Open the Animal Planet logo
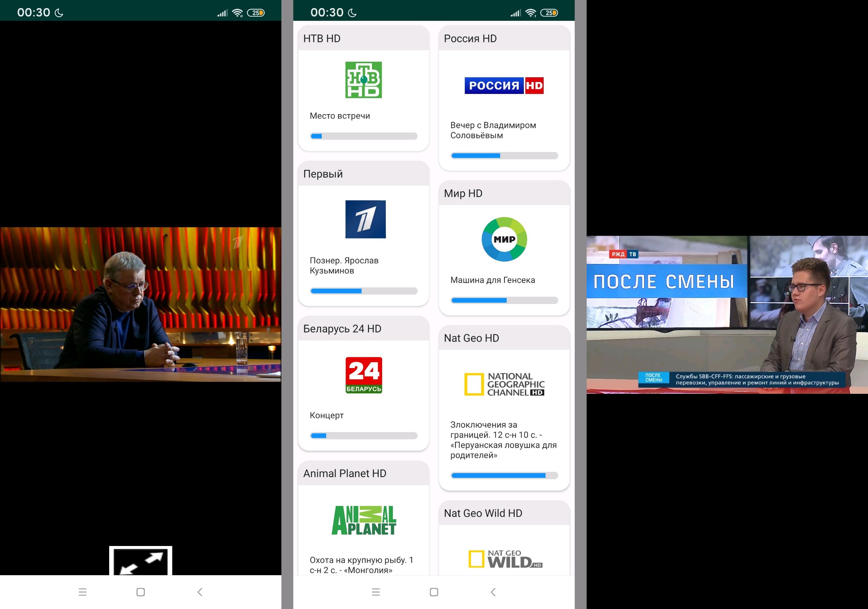Image resolution: width=868 pixels, height=609 pixels. (364, 520)
